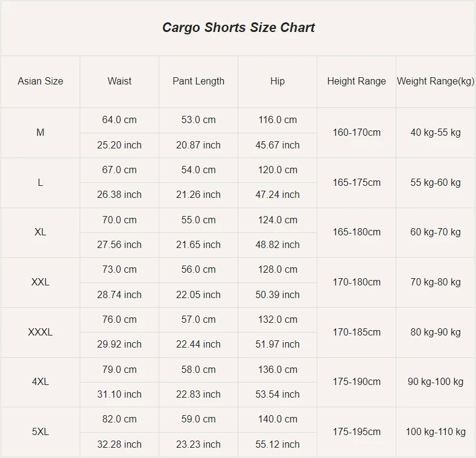The width and height of the screenshot is (476, 458).
Task: Select the 50.39 inch hip cell
Action: [278, 294]
